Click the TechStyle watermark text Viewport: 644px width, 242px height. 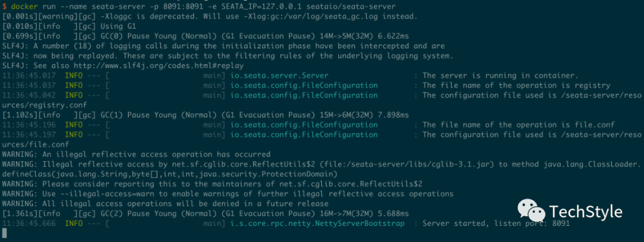coord(586,212)
